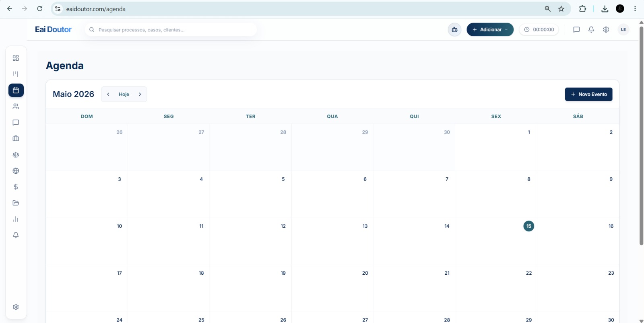
Task: Open the speech bubble icon in sidebar
Action: point(16,123)
